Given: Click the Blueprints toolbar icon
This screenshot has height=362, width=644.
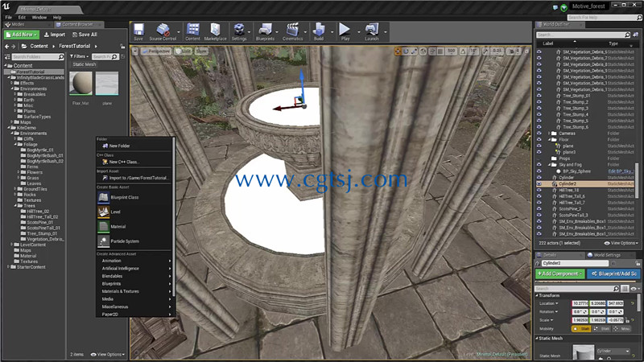Looking at the screenshot, I should [265, 31].
